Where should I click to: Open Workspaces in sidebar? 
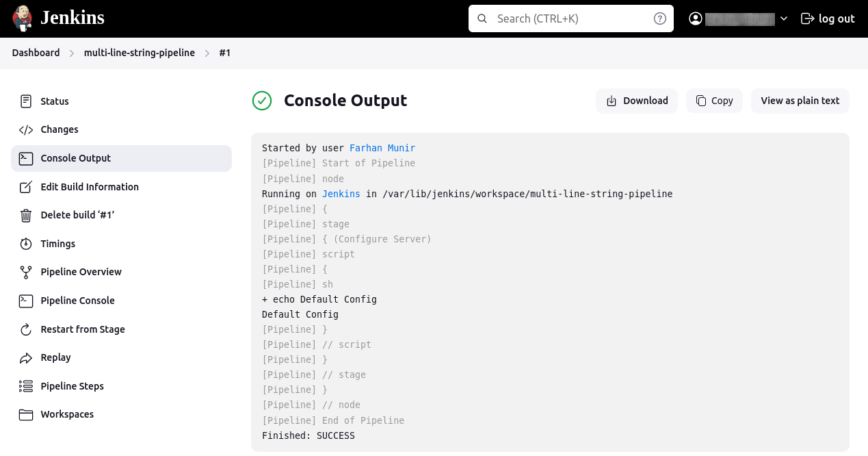pyautogui.click(x=121, y=414)
